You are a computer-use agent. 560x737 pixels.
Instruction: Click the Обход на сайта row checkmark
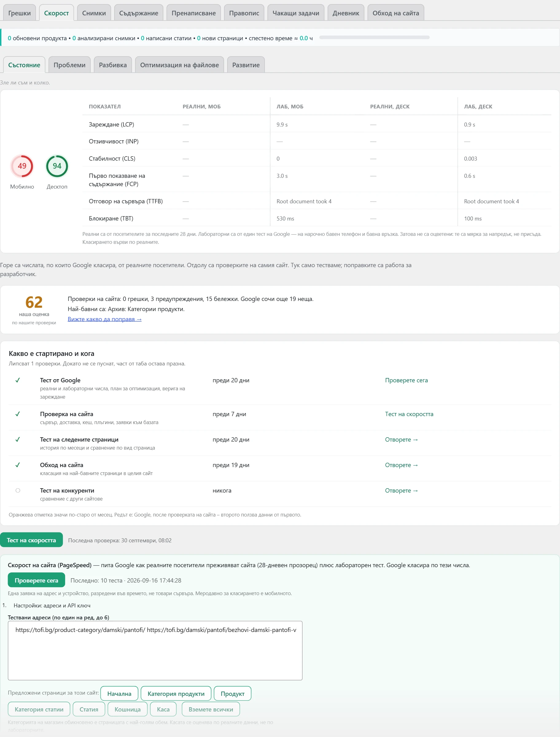(x=18, y=465)
